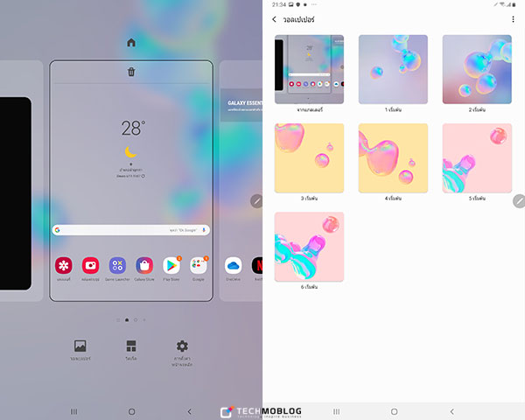Select default wallpaper 4
Screen dimensions: 525x420
coord(393,158)
